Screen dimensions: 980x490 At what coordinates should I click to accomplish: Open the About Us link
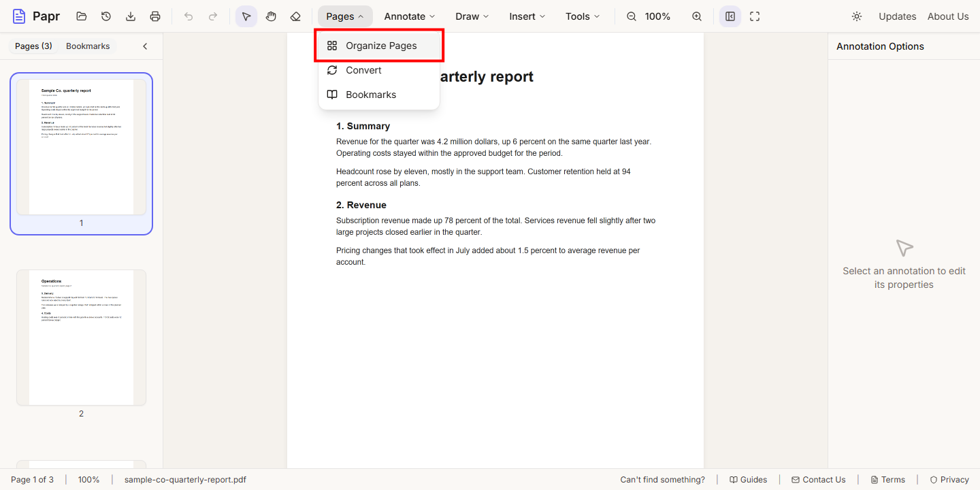pos(948,16)
